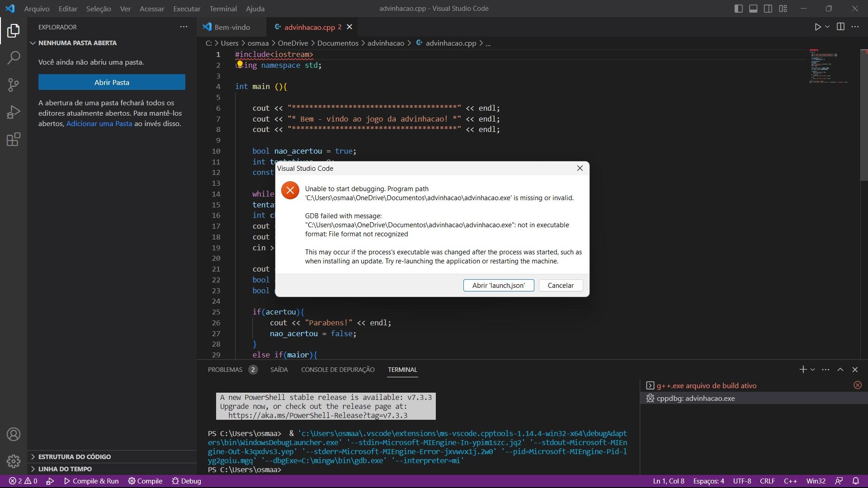Click the Run file play icon
The height and width of the screenshot is (488, 868).
pyautogui.click(x=817, y=27)
